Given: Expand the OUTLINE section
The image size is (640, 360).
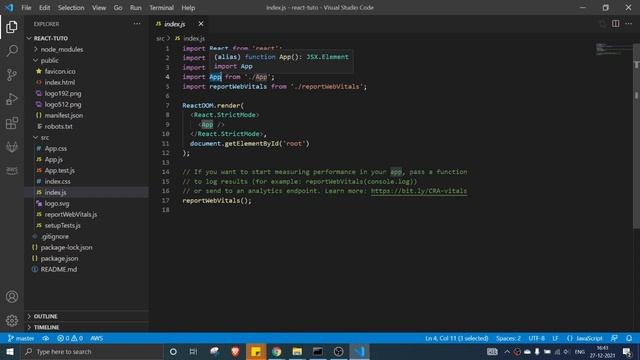Looking at the screenshot, I should point(45,316).
